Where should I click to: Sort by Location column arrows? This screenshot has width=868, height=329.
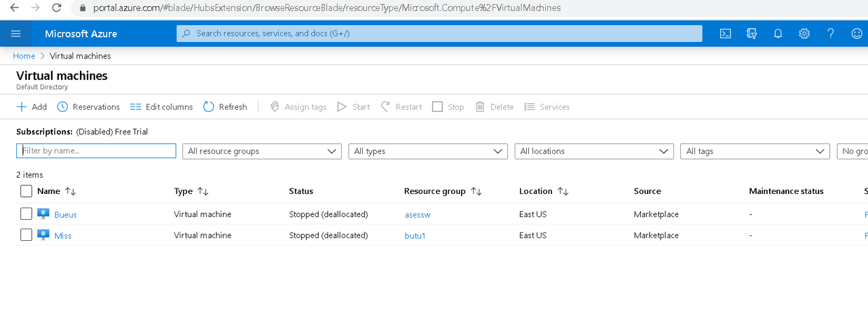(563, 191)
